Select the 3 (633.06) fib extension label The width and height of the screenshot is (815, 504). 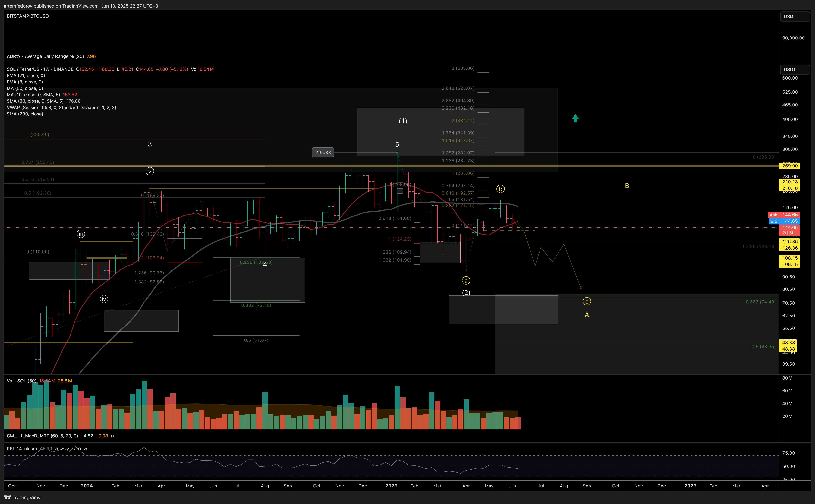[x=463, y=68]
